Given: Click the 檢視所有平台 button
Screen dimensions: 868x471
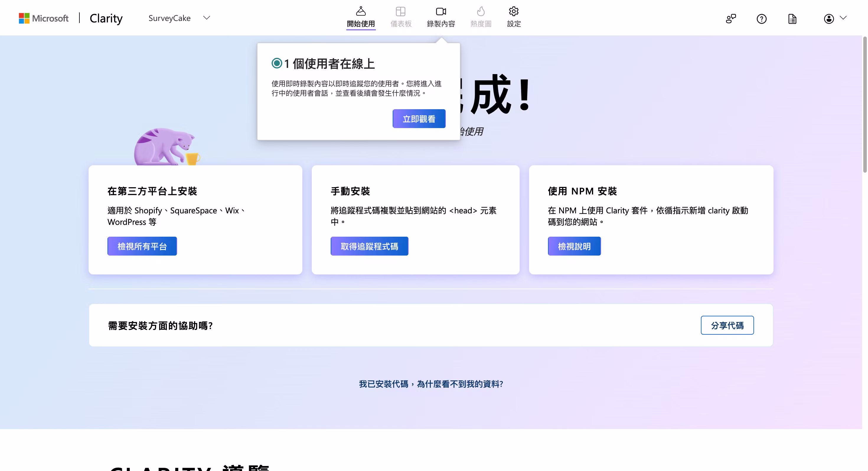Looking at the screenshot, I should [142, 246].
